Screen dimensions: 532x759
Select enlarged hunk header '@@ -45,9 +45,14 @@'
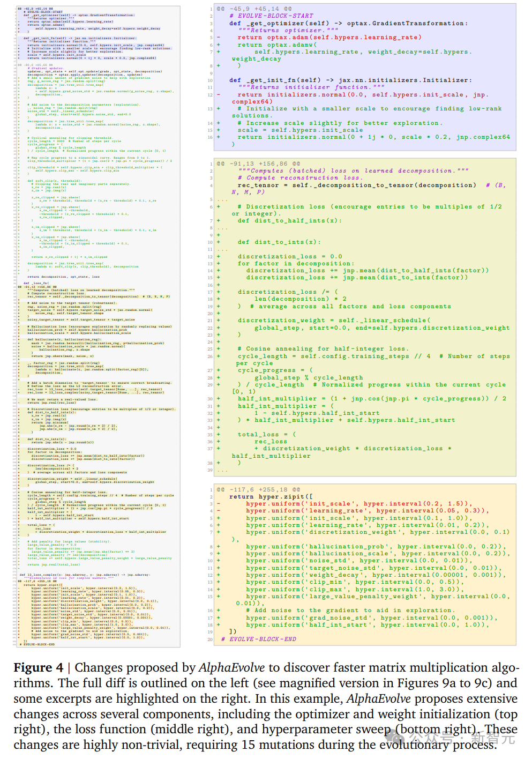[254, 9]
